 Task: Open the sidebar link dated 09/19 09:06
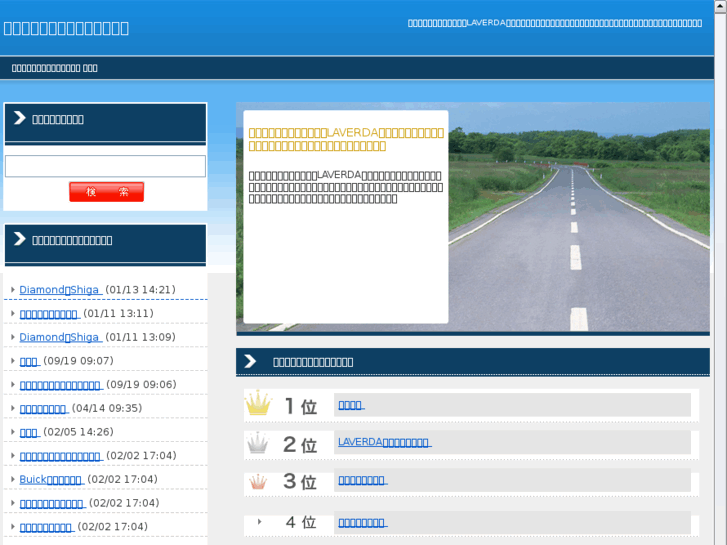61,385
